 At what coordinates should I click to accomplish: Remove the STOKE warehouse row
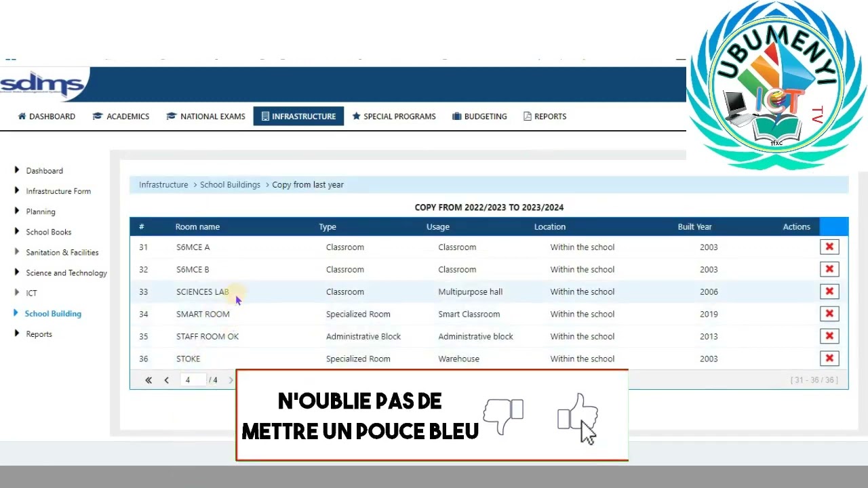(829, 359)
